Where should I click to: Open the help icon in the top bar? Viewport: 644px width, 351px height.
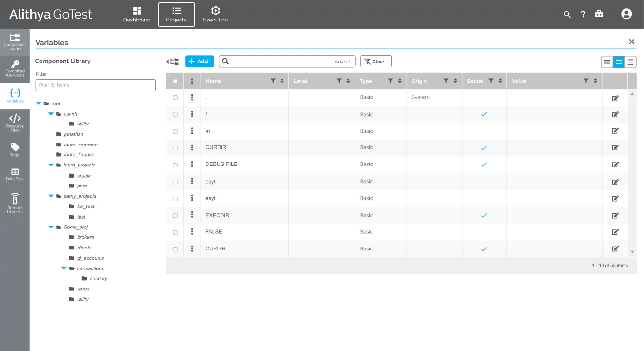tap(583, 14)
